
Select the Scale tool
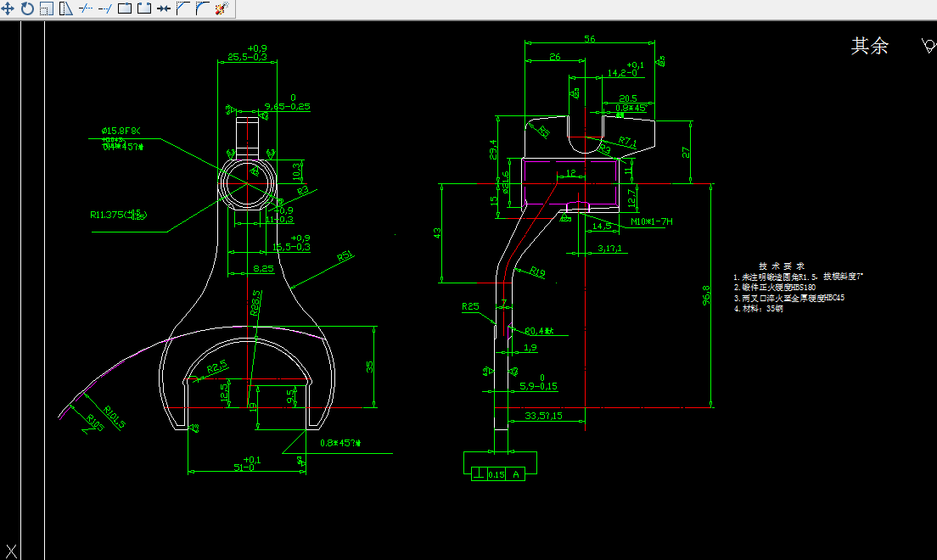pyautogui.click(x=47, y=8)
